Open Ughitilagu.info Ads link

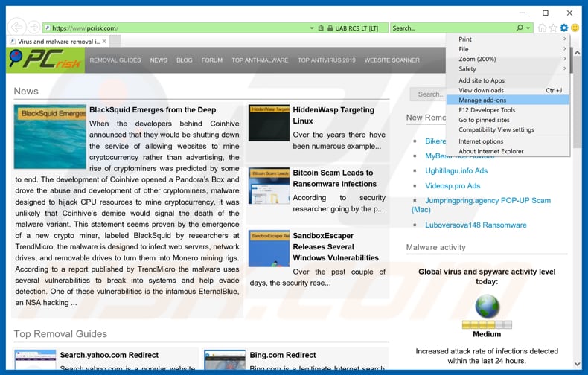pos(456,170)
